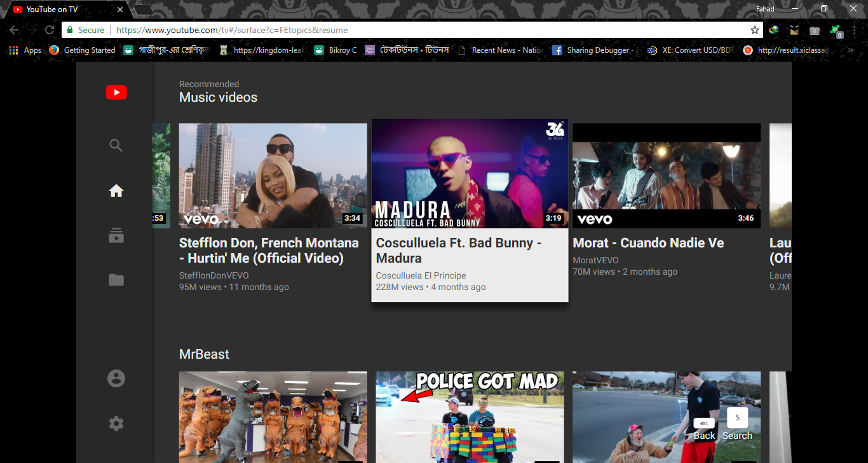Play the Stefflon Don Hurtin' Me thumbnail
The image size is (868, 463).
pos(273,176)
